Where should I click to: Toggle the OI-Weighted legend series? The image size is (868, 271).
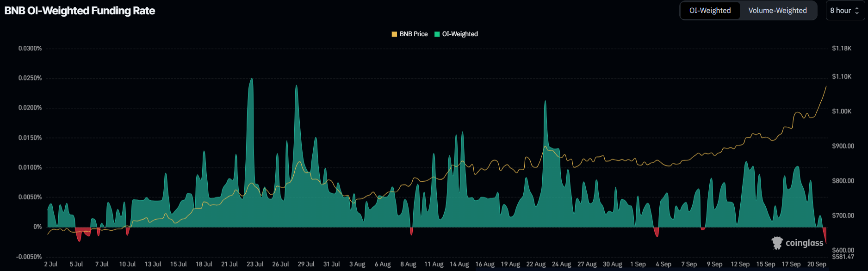pos(456,34)
